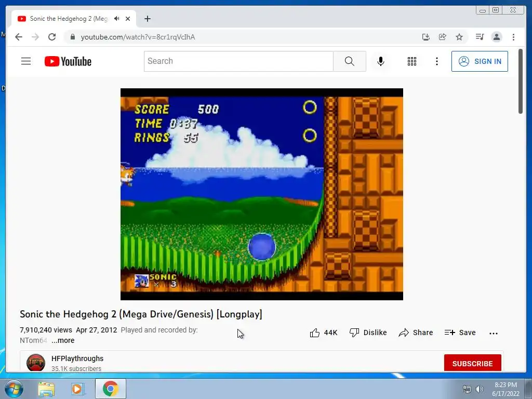Go to the YouTube home logo
532x399 pixels.
coord(68,61)
